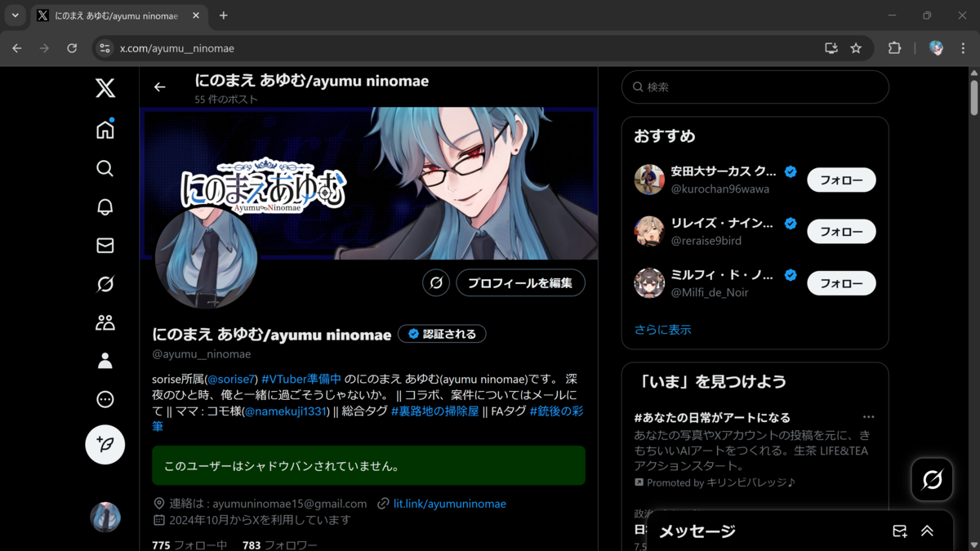980x551 pixels.
Task: Open profile avatar picture
Action: 206,258
